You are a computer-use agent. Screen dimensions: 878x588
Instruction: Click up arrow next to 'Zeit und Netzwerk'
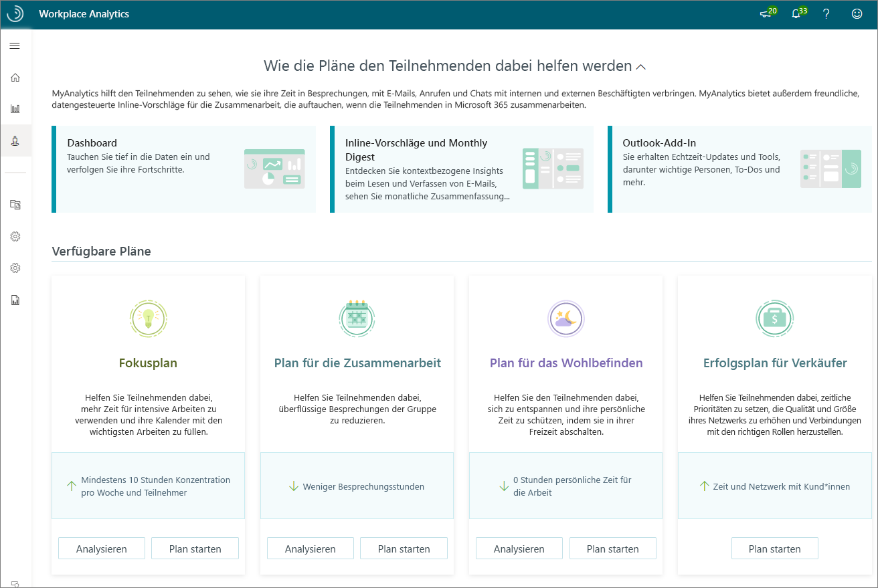703,486
